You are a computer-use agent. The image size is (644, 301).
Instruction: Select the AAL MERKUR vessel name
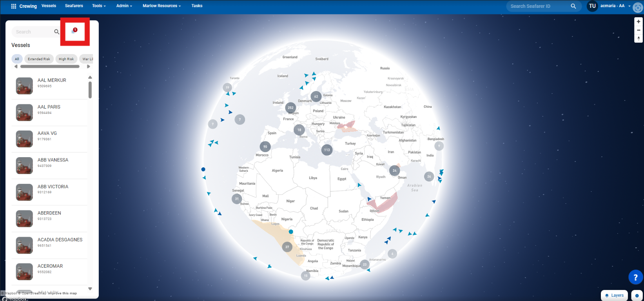[x=52, y=80]
